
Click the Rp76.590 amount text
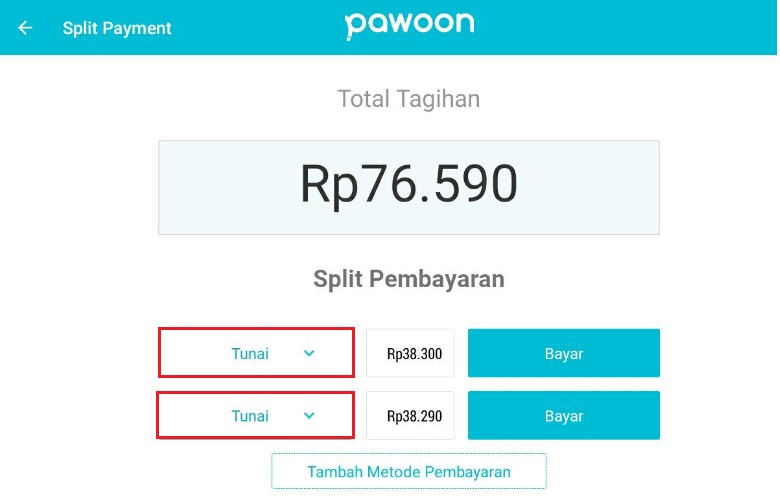point(409,184)
